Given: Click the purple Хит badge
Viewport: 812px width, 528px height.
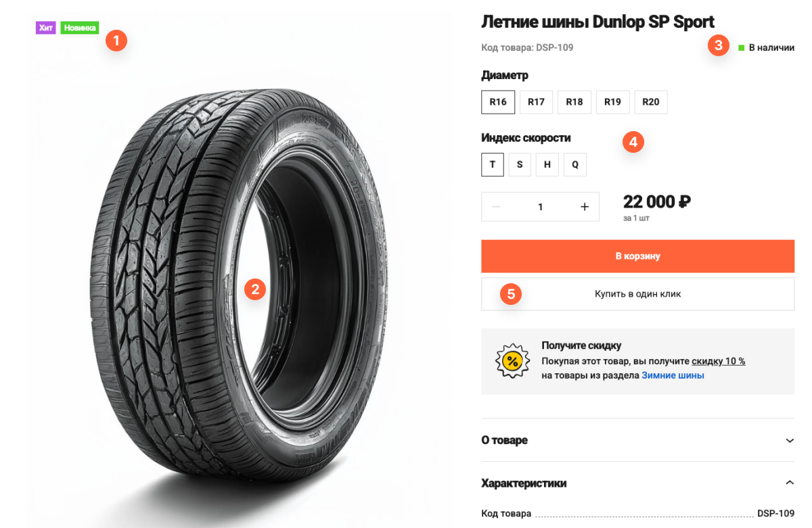Looking at the screenshot, I should coord(46,28).
